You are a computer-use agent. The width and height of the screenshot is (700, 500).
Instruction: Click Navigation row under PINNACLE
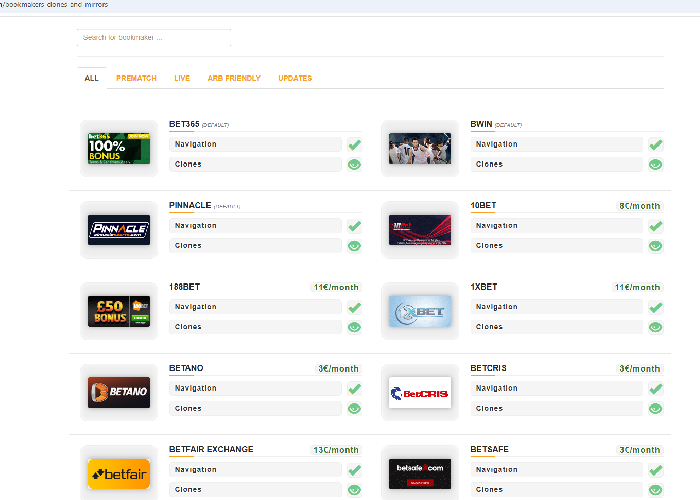pyautogui.click(x=255, y=226)
